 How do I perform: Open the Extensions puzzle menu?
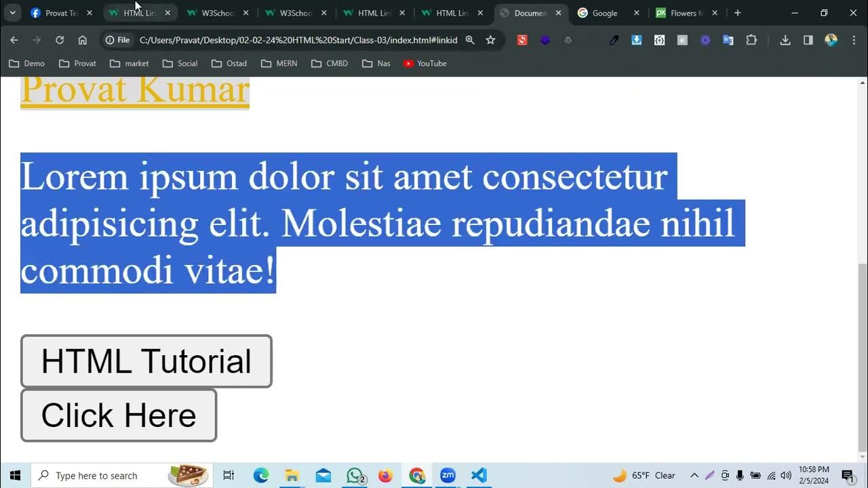[751, 40]
